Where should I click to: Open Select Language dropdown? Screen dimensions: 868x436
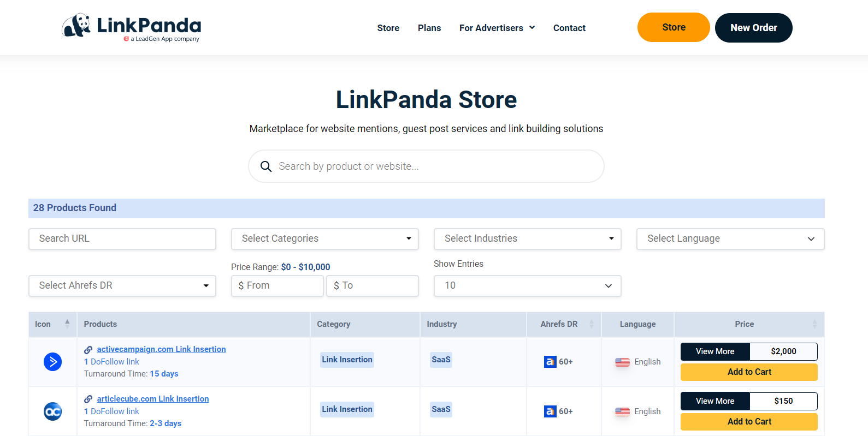click(730, 239)
